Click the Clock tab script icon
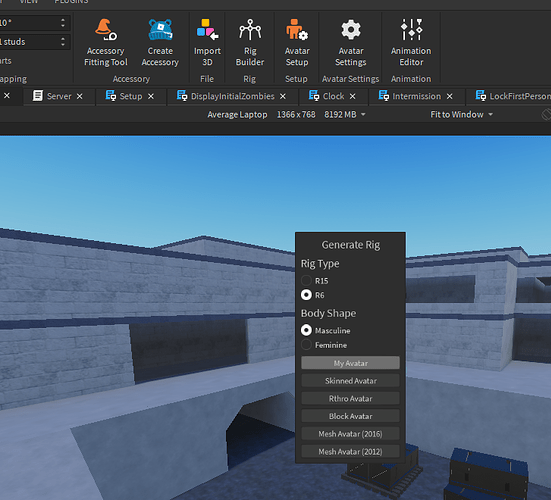Screen dimensions: 551x500 pyautogui.click(x=314, y=96)
